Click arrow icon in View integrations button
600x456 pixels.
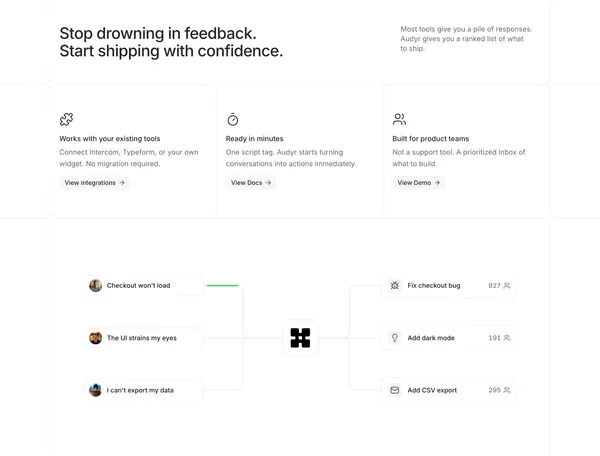pos(122,183)
